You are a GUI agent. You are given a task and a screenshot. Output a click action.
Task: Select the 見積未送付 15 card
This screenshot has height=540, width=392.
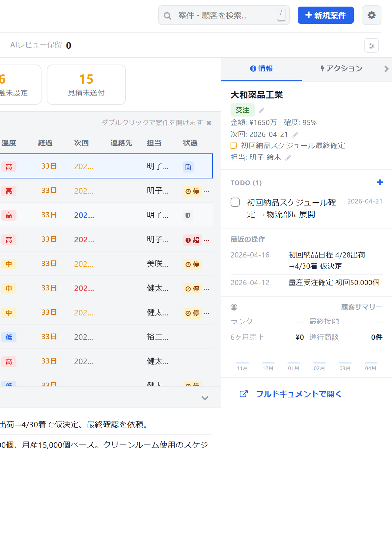[86, 85]
